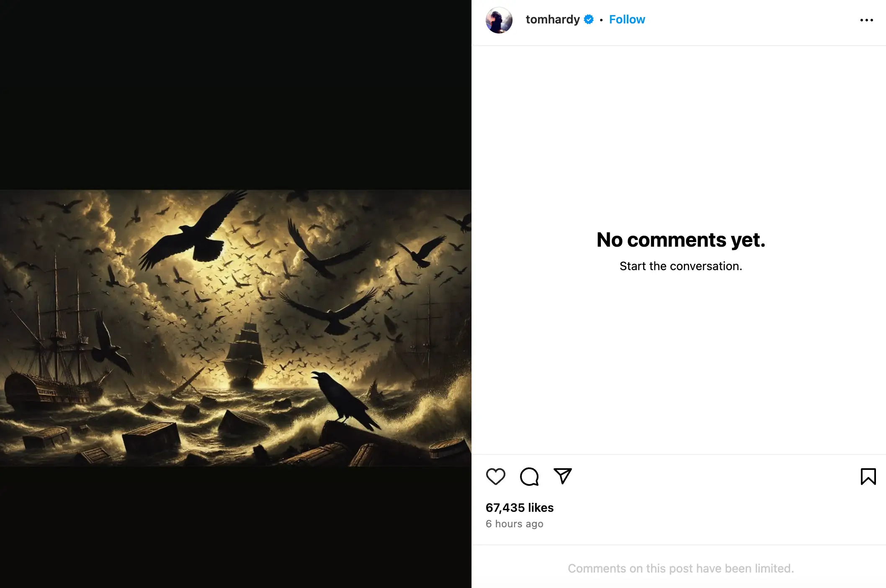The image size is (886, 588).
Task: Open the three-dot post options menu
Action: [x=865, y=19]
